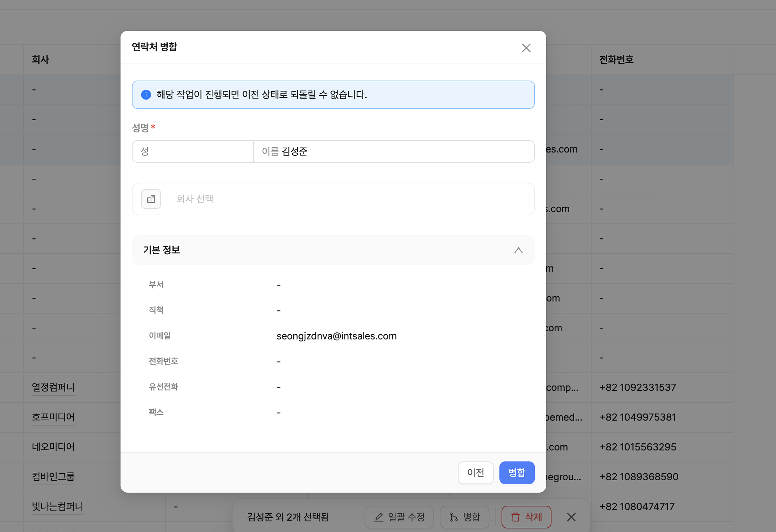The height and width of the screenshot is (532, 776).
Task: Collapse the 기본 정보 section chevron
Action: click(518, 250)
